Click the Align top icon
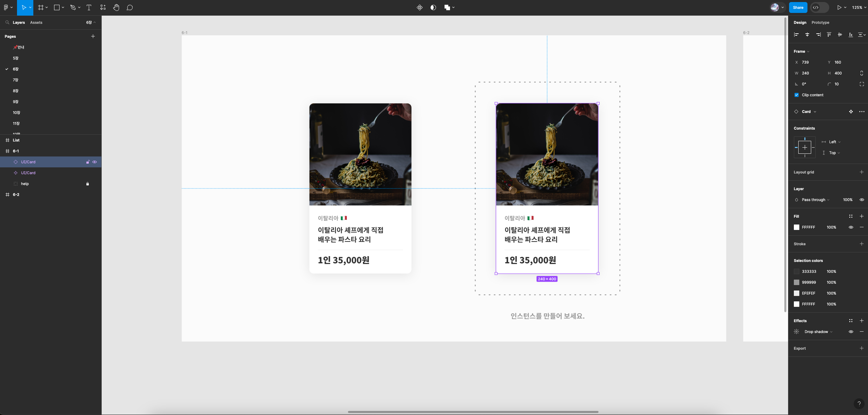This screenshot has width=868, height=415. click(x=829, y=35)
